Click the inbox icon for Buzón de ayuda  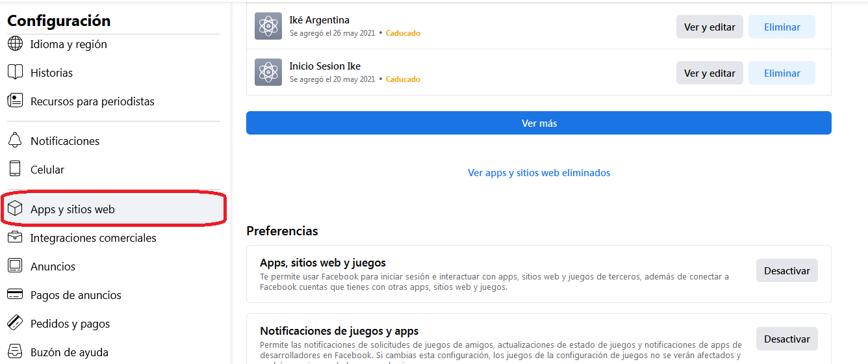point(15,352)
